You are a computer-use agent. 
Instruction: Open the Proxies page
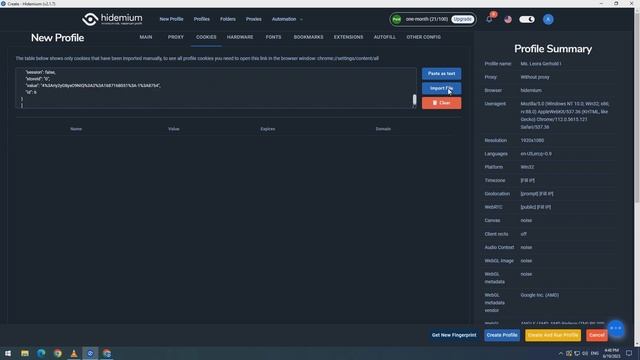pyautogui.click(x=253, y=19)
